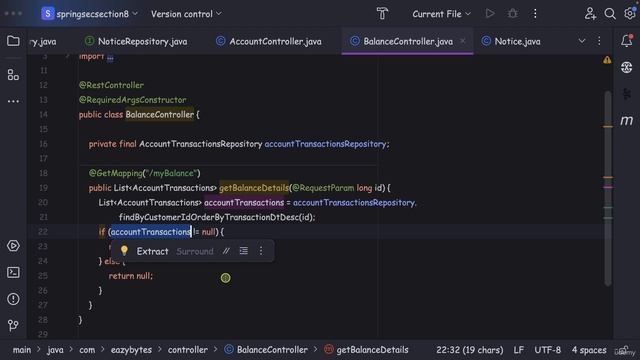640x360 pixels.
Task: Open Search Everywhere magnifier
Action: pos(610,14)
